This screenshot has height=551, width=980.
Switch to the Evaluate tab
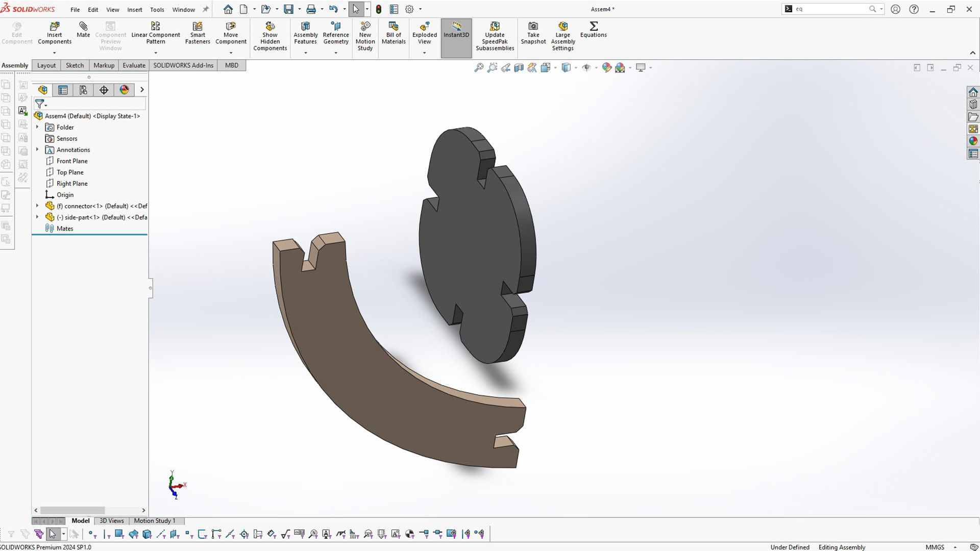pyautogui.click(x=134, y=65)
